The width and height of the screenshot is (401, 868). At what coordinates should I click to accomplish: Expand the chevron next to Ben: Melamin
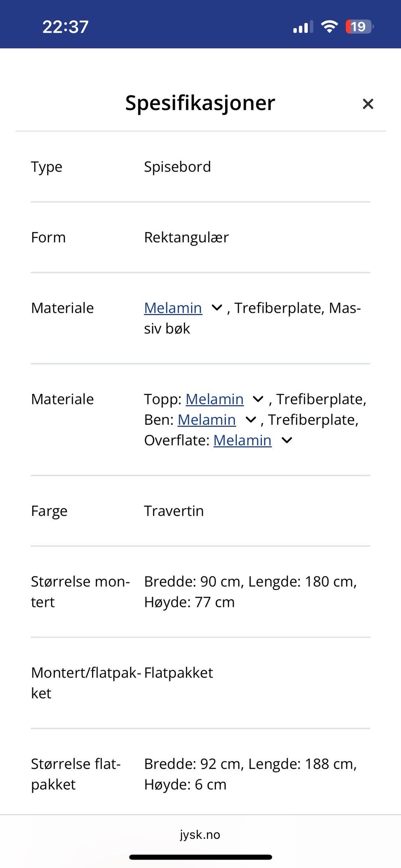point(250,420)
